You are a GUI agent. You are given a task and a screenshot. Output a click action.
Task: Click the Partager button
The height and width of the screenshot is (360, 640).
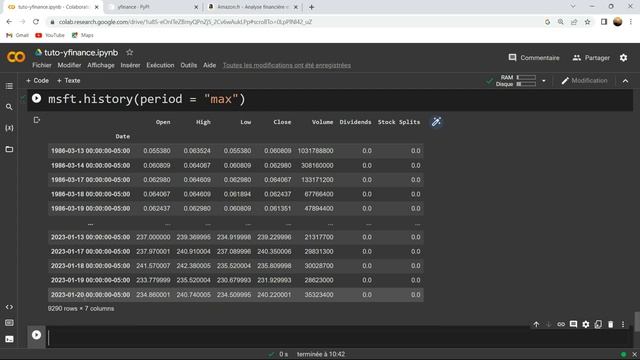click(x=591, y=58)
